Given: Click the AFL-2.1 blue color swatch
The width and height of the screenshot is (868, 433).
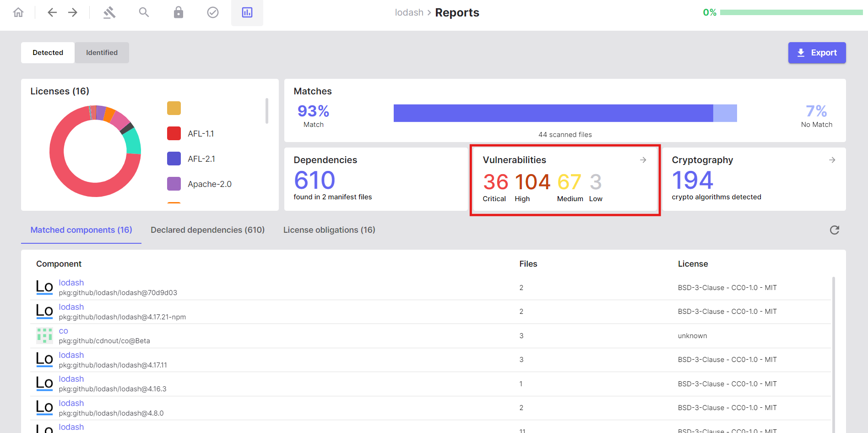Looking at the screenshot, I should 174,159.
